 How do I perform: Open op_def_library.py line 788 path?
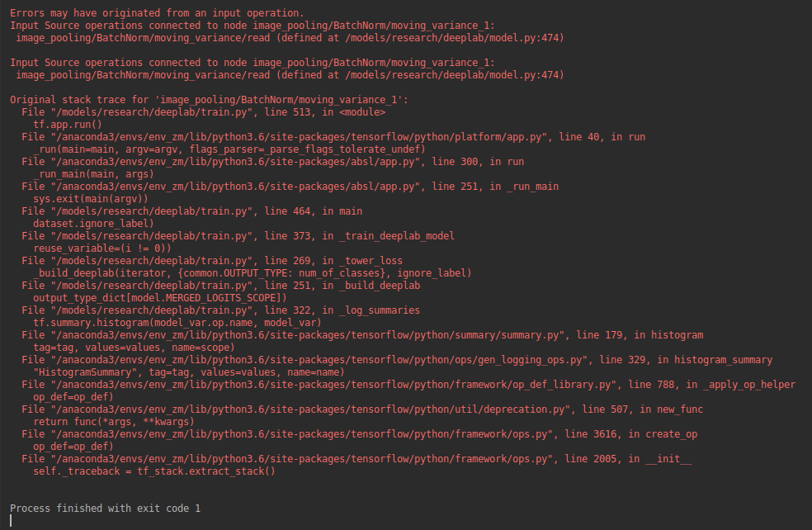coord(332,386)
